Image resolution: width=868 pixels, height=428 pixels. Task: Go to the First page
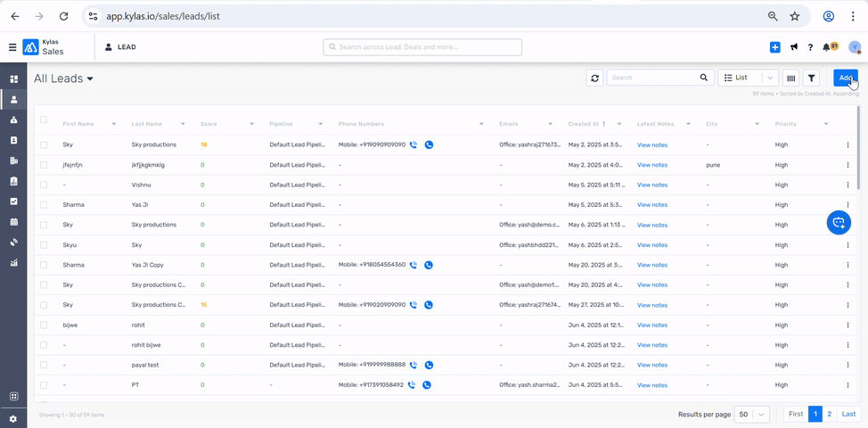tap(796, 414)
